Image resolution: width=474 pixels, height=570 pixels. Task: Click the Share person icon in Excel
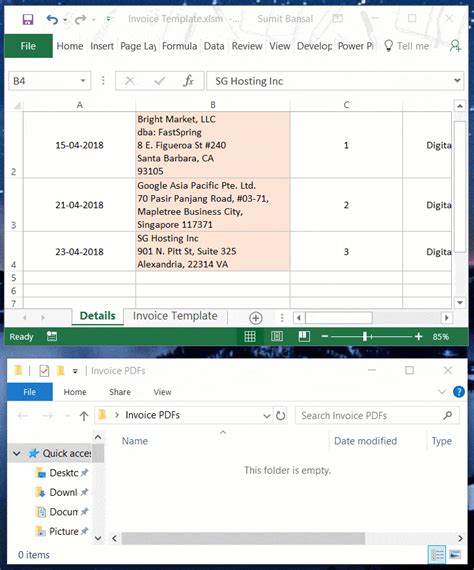455,46
